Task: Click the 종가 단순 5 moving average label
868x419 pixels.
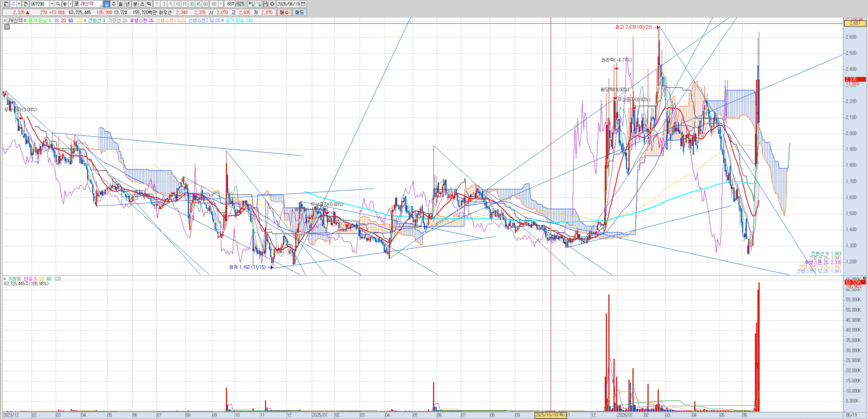Action: click(x=40, y=20)
